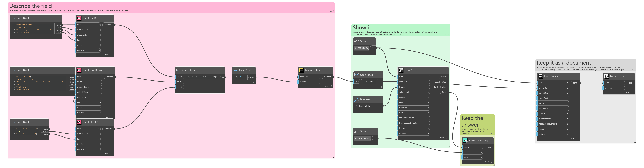This screenshot has height=168, width=644.
Task: Click chevron on Form.Show theme port
Action: (x=428, y=128)
